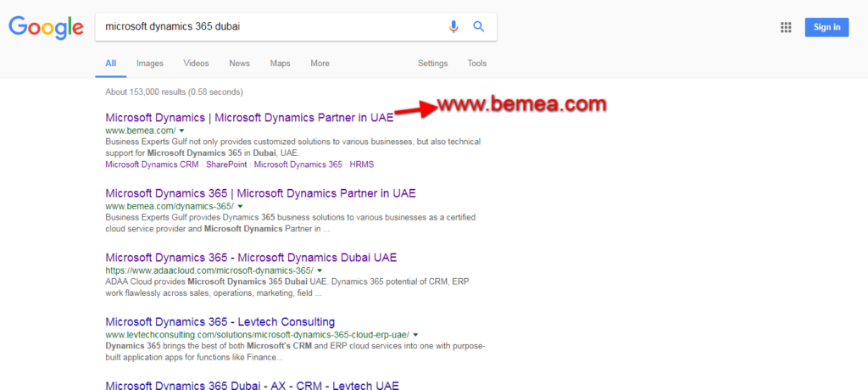Go to the Maps tab
The width and height of the screenshot is (868, 390).
click(x=280, y=64)
